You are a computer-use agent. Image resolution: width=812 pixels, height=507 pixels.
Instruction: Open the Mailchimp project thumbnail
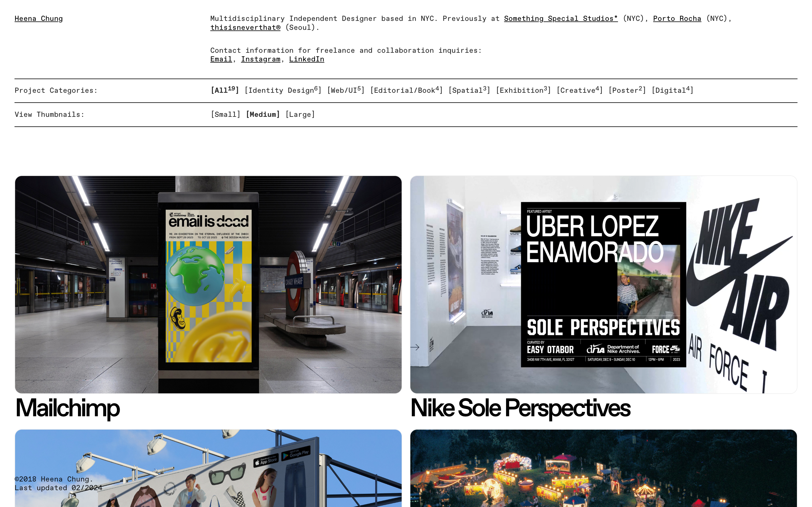[208, 284]
